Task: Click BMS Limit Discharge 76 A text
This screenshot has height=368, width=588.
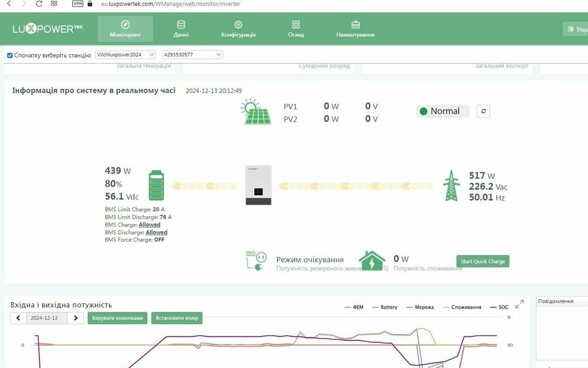Action: click(x=138, y=217)
